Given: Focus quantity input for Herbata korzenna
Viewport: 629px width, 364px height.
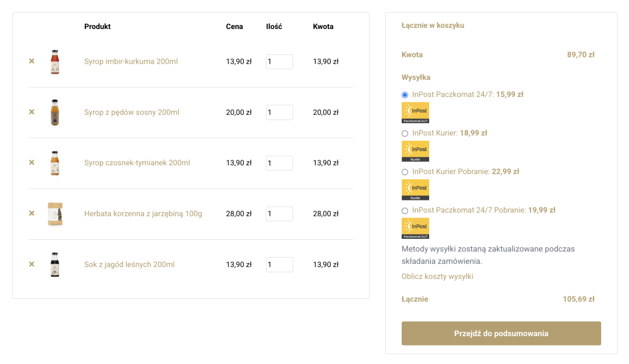Looking at the screenshot, I should pyautogui.click(x=279, y=214).
